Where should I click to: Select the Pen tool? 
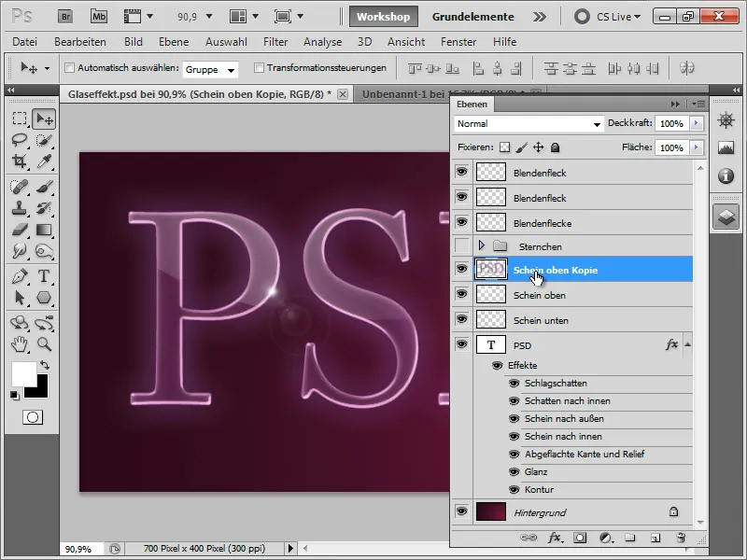[19, 276]
